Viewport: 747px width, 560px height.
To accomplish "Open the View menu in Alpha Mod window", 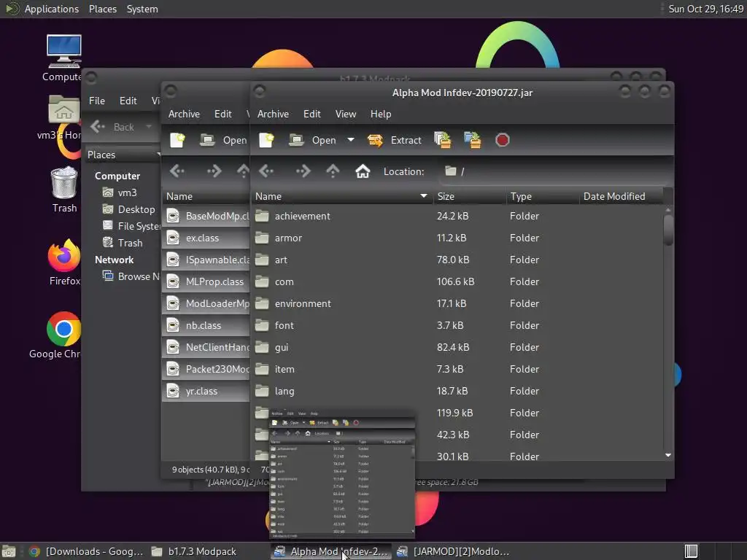I will (345, 114).
